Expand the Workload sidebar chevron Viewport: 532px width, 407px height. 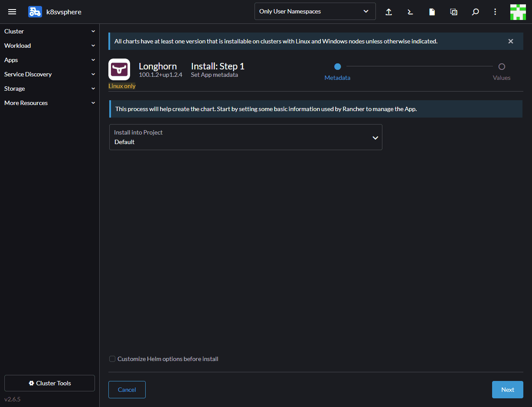point(93,46)
